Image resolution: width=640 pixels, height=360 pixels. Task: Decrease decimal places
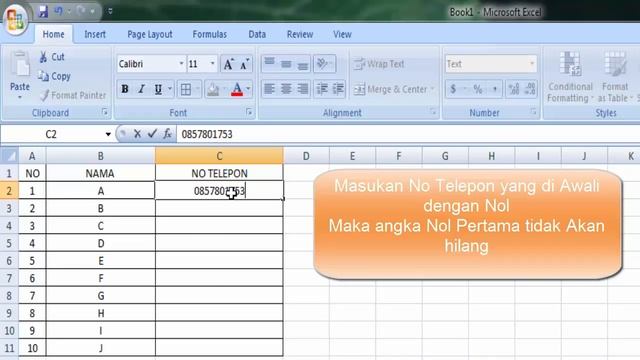point(530,89)
